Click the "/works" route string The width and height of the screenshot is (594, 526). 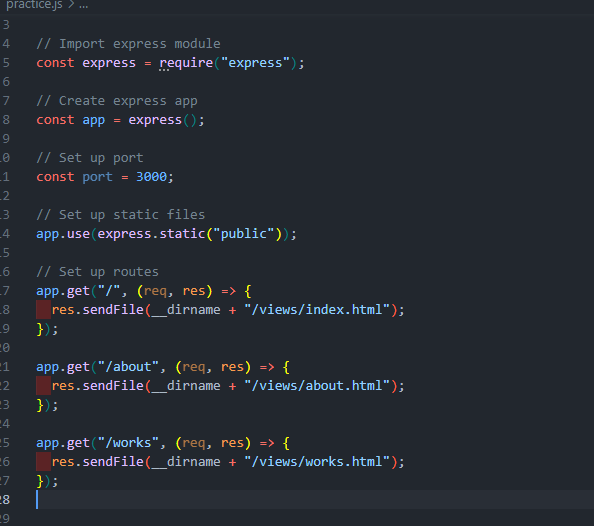(128, 443)
